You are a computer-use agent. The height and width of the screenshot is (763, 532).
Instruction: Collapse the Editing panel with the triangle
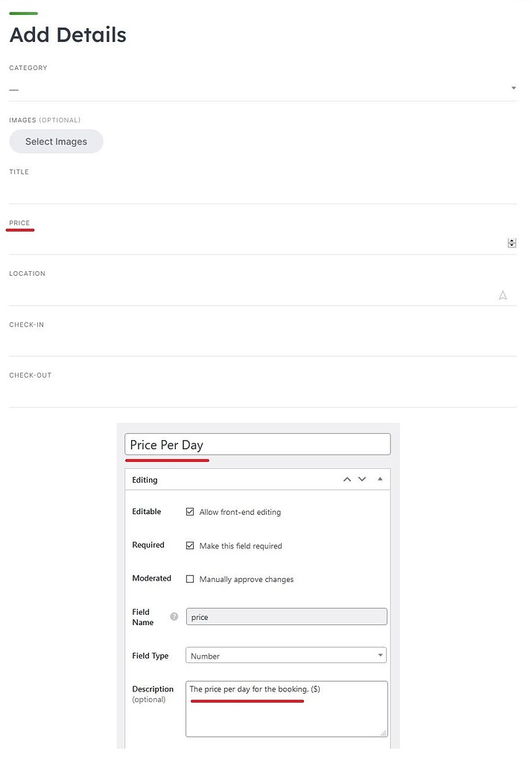tap(379, 479)
